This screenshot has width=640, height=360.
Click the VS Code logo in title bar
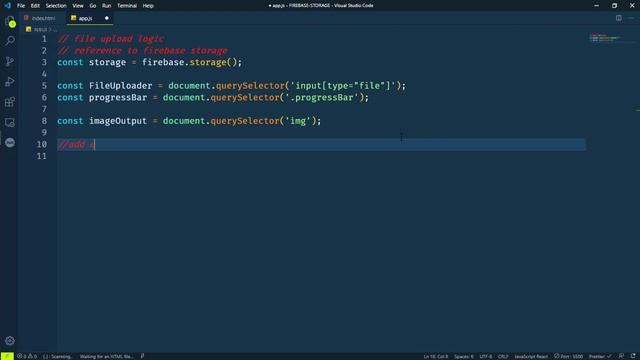7,5
